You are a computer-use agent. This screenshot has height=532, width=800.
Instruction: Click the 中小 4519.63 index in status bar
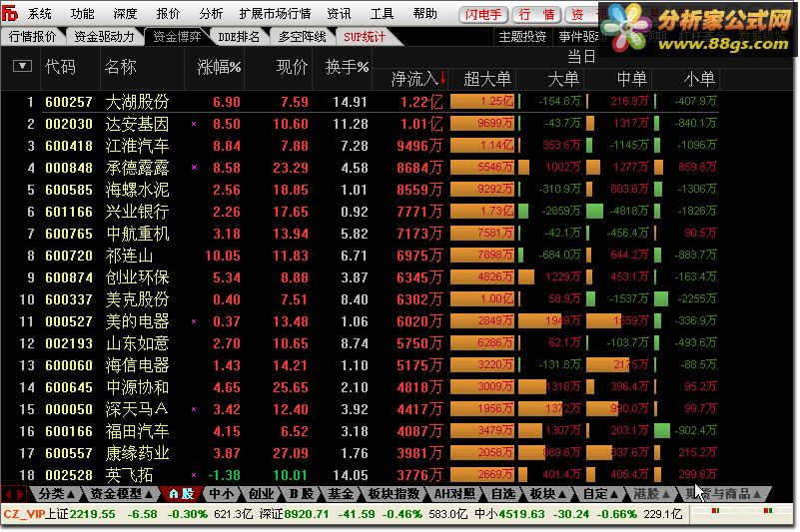coord(509,514)
